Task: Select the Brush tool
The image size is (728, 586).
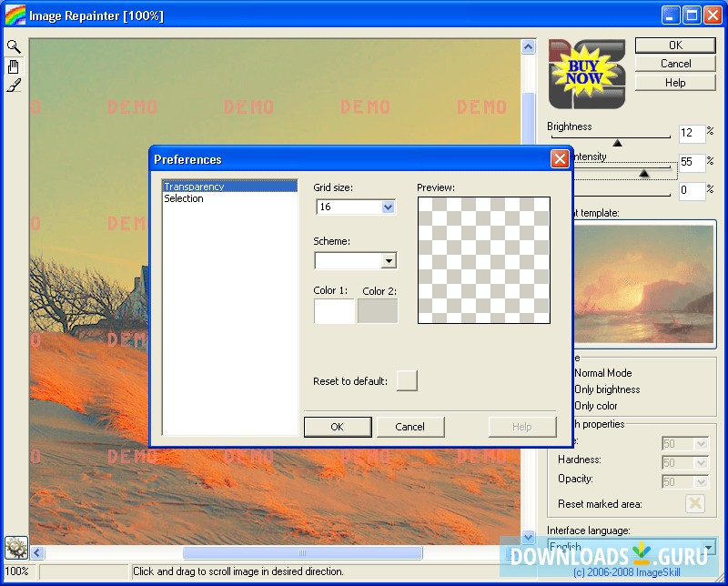Action: click(14, 86)
